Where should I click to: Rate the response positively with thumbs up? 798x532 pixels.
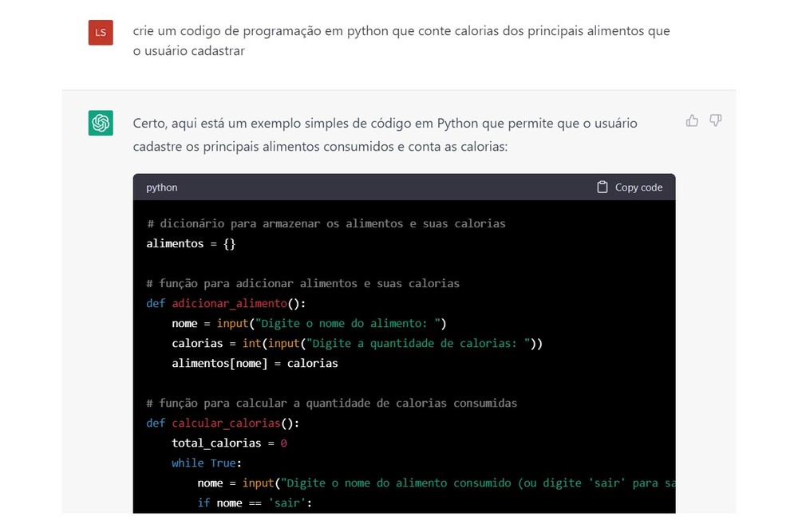pos(691,120)
